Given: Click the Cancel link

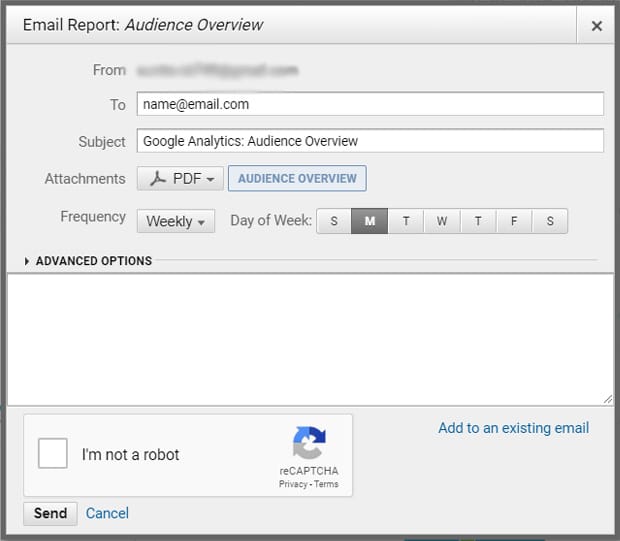Looking at the screenshot, I should (x=107, y=513).
